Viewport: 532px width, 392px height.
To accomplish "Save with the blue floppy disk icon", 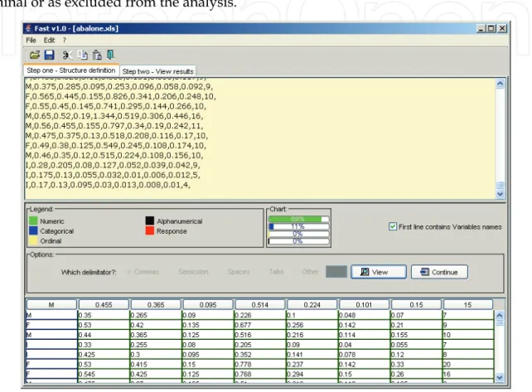I will coord(50,55).
